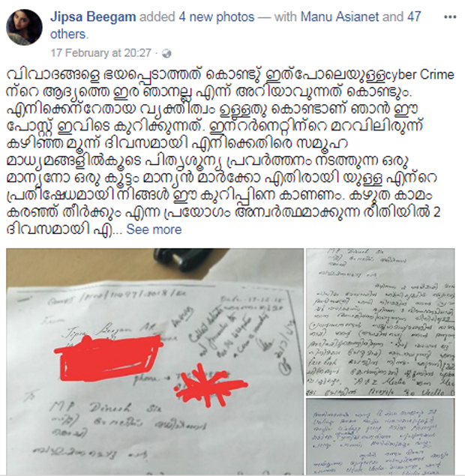Open the 4 new photos link
The image size is (465, 476).
tap(216, 16)
